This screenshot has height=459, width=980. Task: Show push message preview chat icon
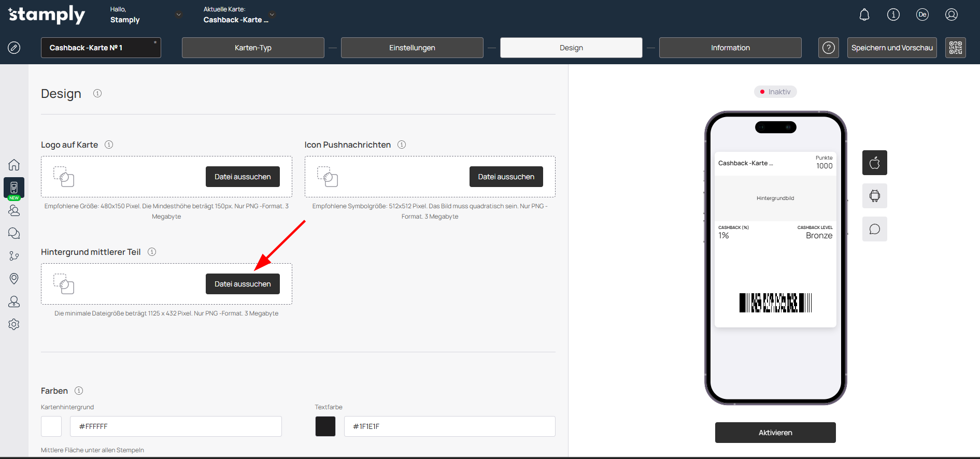(x=874, y=229)
